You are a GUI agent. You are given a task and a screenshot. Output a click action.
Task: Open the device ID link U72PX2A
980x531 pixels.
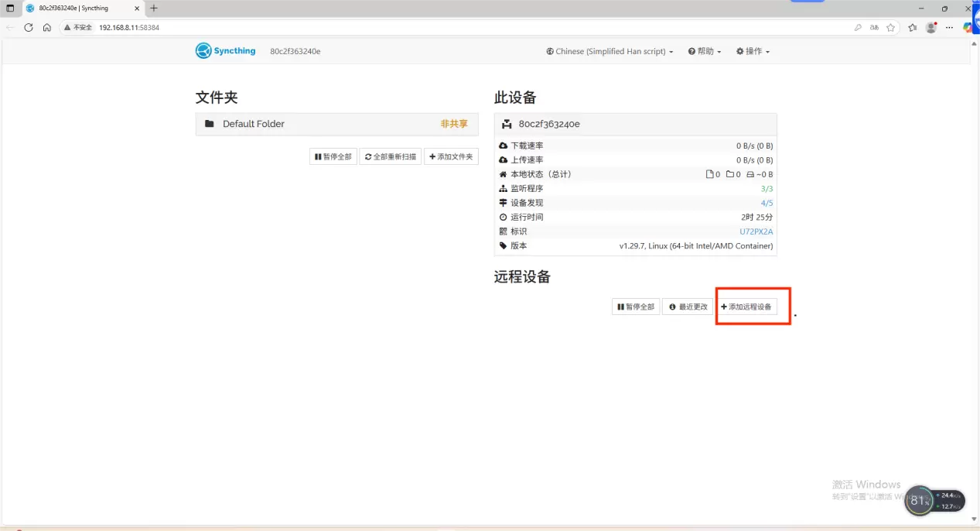pyautogui.click(x=756, y=231)
